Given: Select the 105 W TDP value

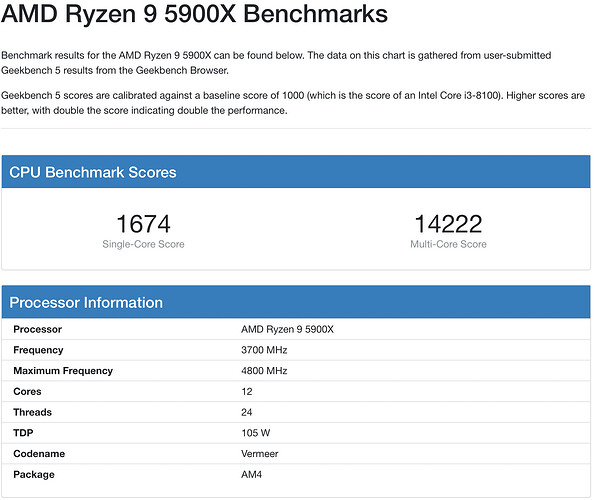Looking at the screenshot, I should click(x=256, y=433).
